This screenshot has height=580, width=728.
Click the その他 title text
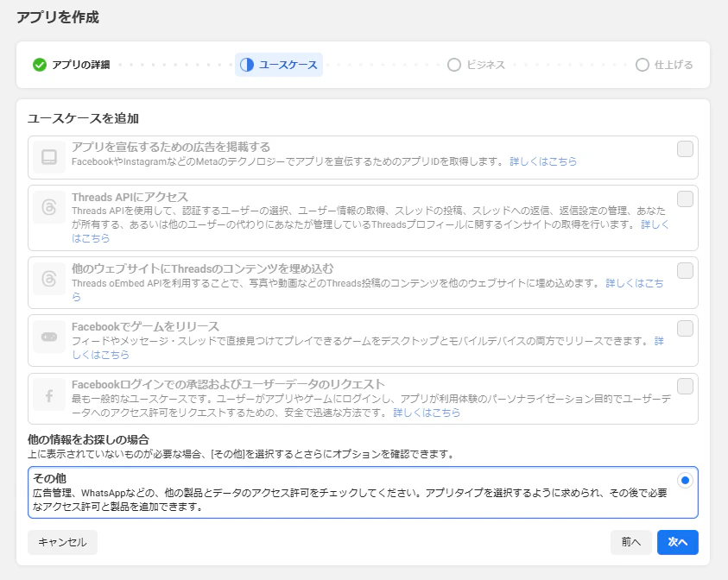tap(50, 478)
